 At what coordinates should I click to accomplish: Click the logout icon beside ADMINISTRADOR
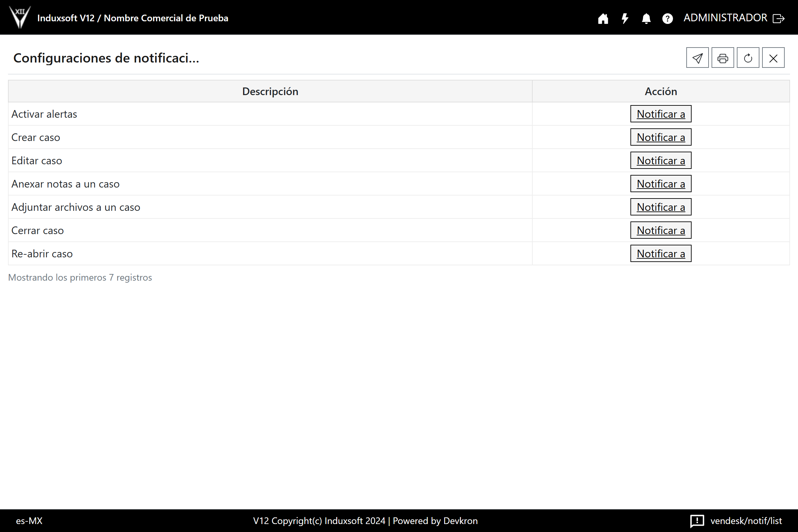pos(778,18)
